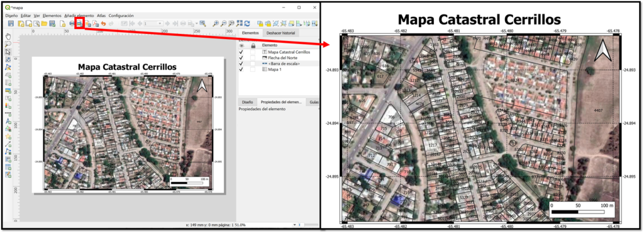Open the Elementos menu
This screenshot has height=233, width=644.
click(x=52, y=15)
